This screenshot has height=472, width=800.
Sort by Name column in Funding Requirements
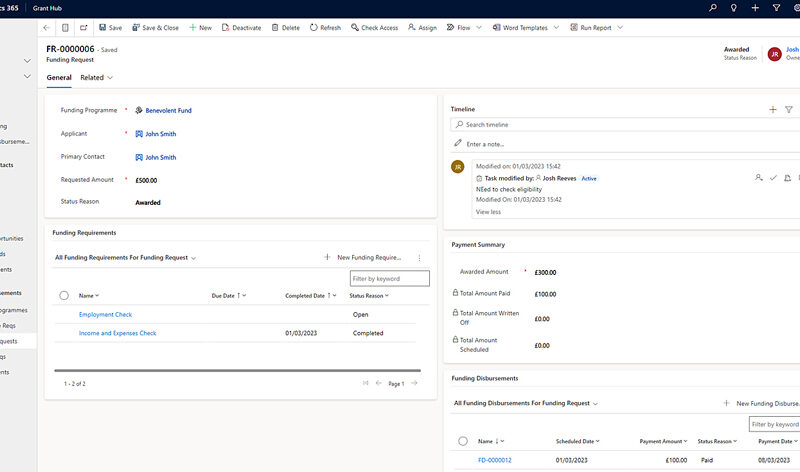89,295
